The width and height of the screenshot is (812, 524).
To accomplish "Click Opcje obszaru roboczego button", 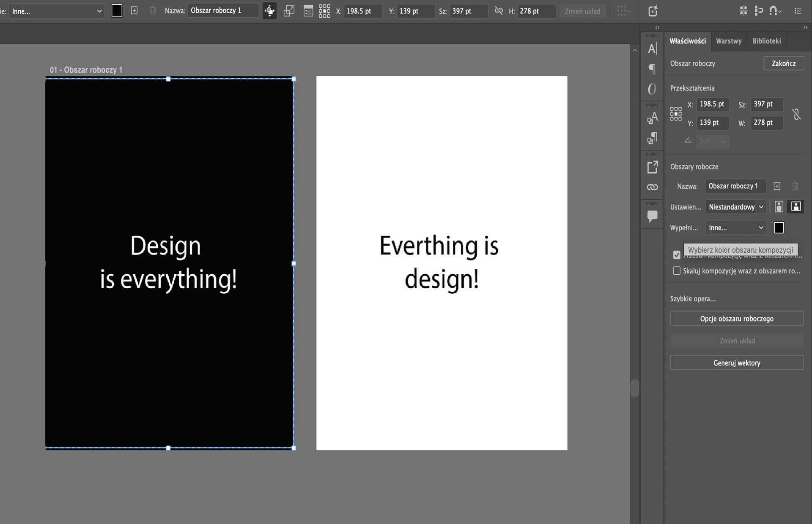I will point(736,319).
